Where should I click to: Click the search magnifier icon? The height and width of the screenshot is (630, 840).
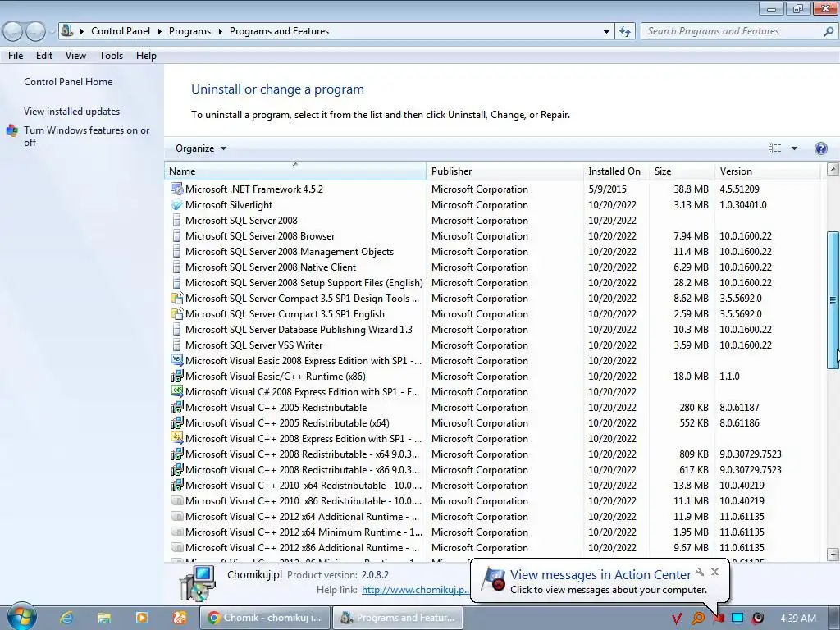click(829, 31)
